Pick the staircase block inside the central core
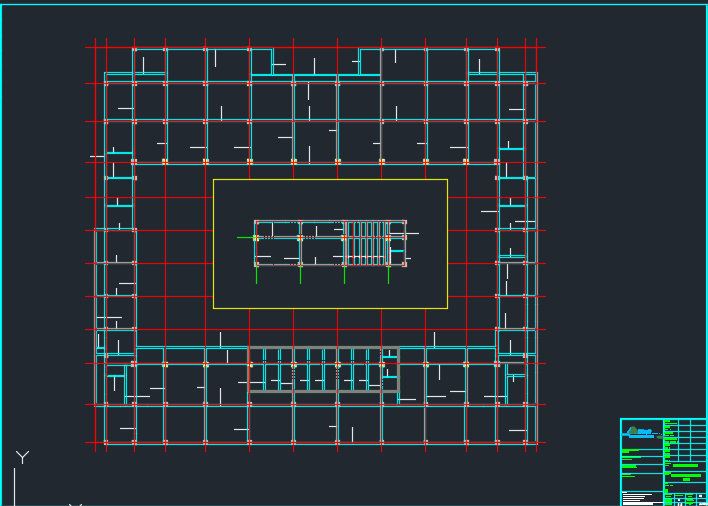 367,243
